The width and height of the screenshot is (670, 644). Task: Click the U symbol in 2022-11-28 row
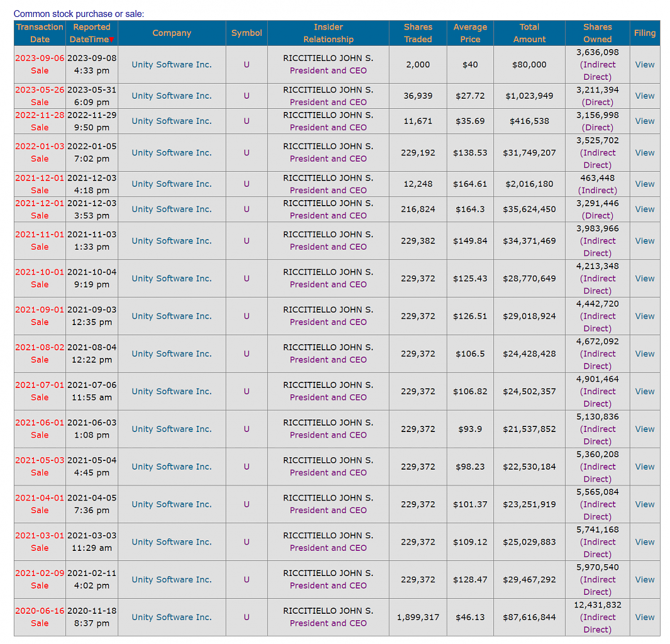tap(246, 121)
